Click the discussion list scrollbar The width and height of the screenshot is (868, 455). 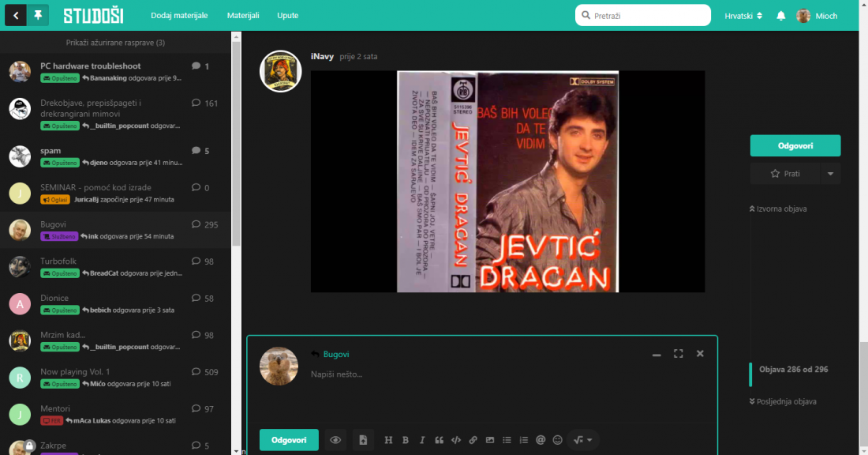point(237,144)
